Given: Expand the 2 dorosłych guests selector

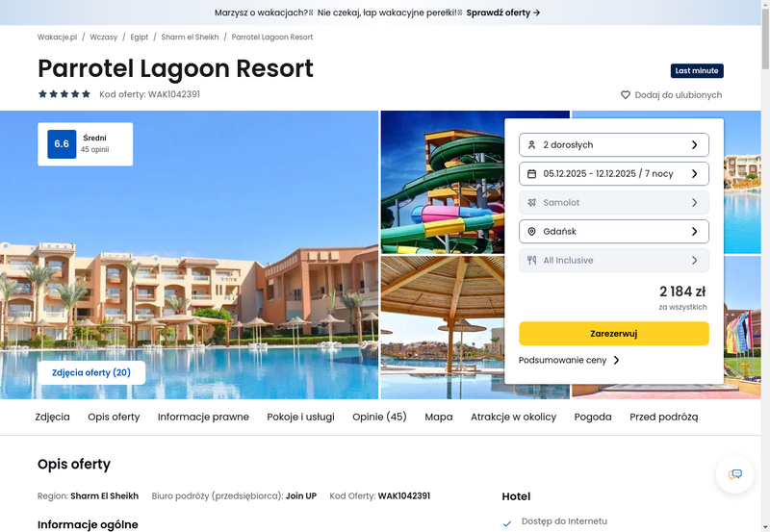Looking at the screenshot, I should click(x=614, y=144).
